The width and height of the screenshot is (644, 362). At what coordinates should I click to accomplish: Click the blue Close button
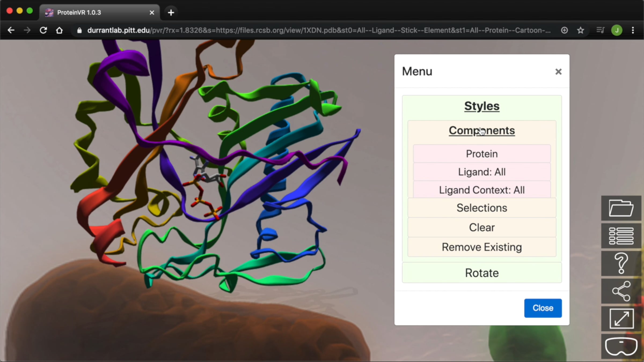tap(543, 308)
